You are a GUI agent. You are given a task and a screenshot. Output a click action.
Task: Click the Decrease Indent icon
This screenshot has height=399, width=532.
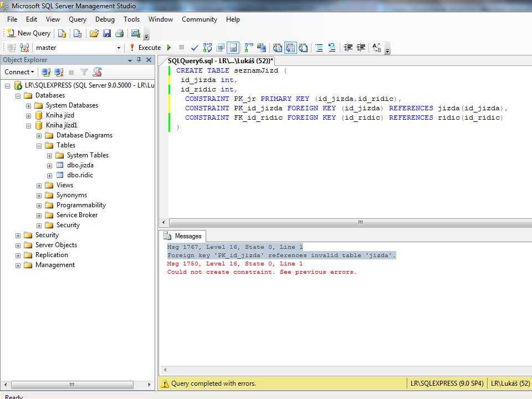pyautogui.click(x=348, y=48)
